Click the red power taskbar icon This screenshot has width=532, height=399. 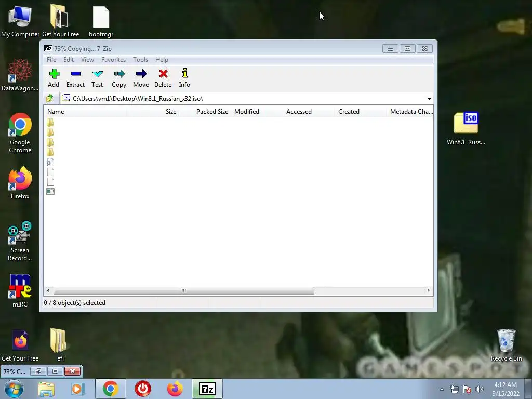pos(143,389)
